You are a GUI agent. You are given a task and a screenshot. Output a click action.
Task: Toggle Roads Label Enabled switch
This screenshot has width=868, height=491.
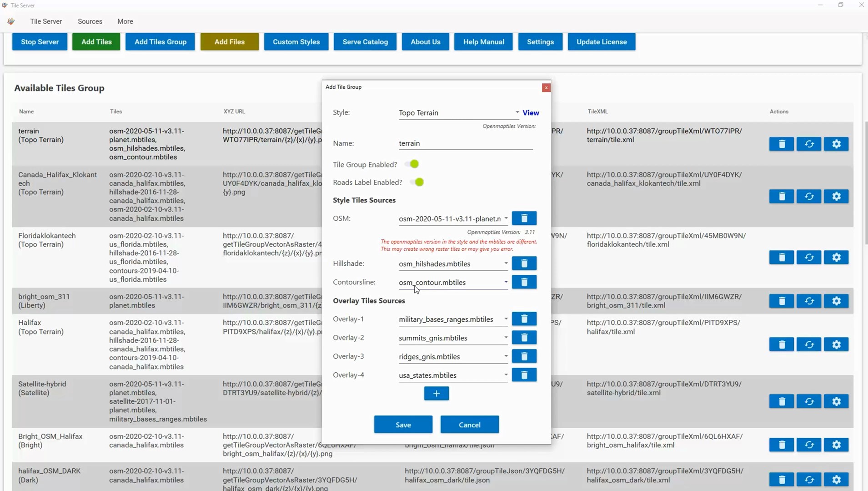point(417,182)
